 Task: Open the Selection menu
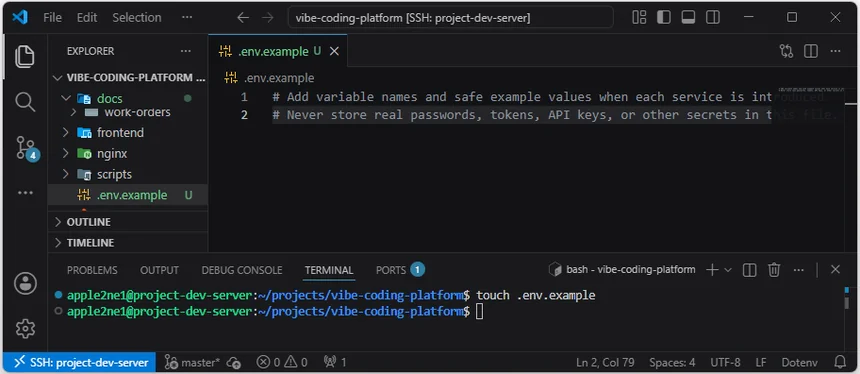coord(137,18)
